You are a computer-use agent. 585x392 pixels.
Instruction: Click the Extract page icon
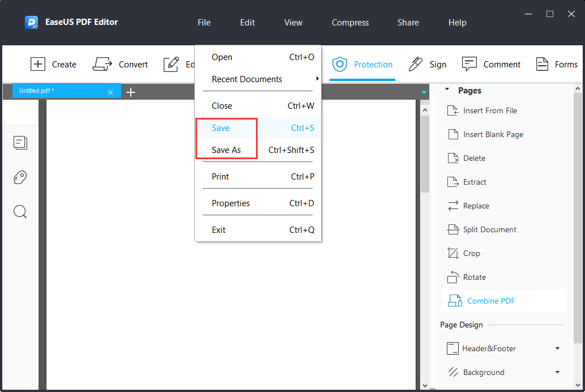click(x=453, y=182)
